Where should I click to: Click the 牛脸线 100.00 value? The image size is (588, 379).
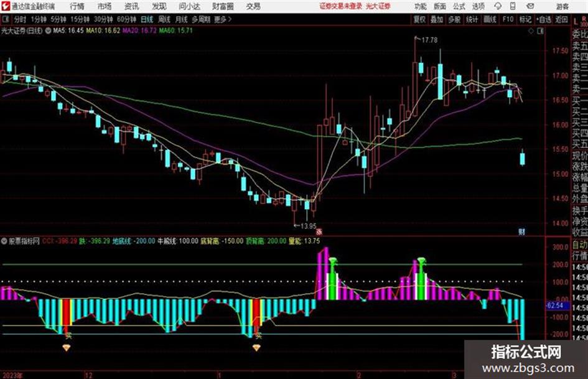178,241
